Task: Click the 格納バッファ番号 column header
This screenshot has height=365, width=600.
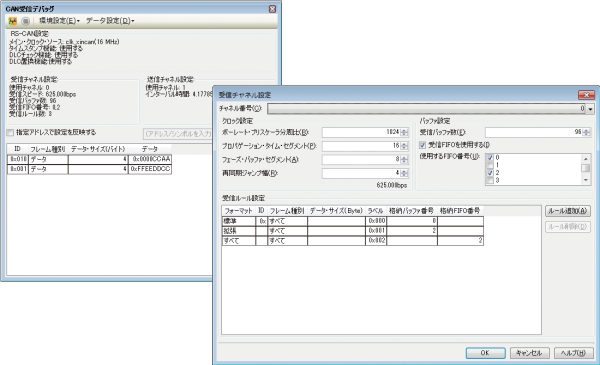Action: coord(412,211)
